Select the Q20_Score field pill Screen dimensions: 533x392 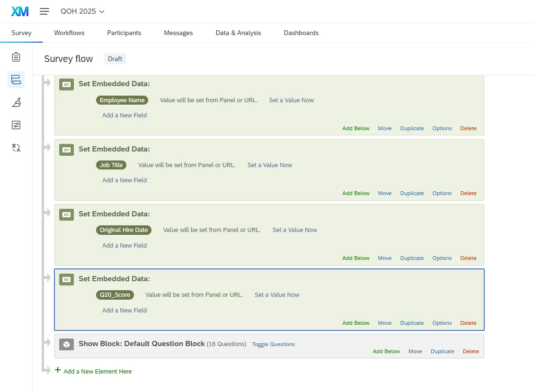point(115,295)
